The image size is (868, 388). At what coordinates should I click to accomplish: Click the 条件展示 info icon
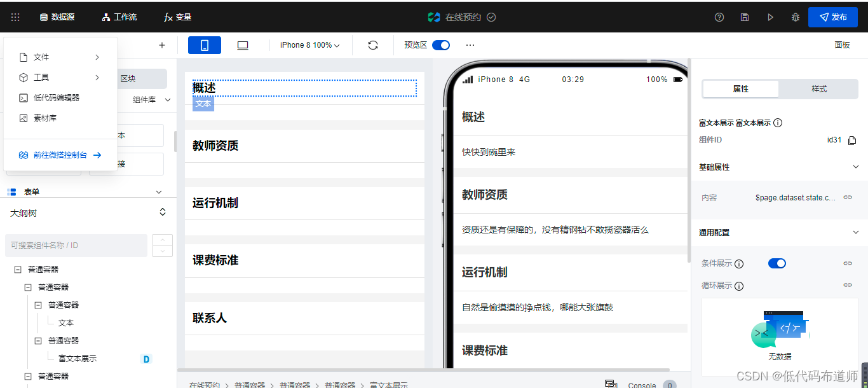739,264
